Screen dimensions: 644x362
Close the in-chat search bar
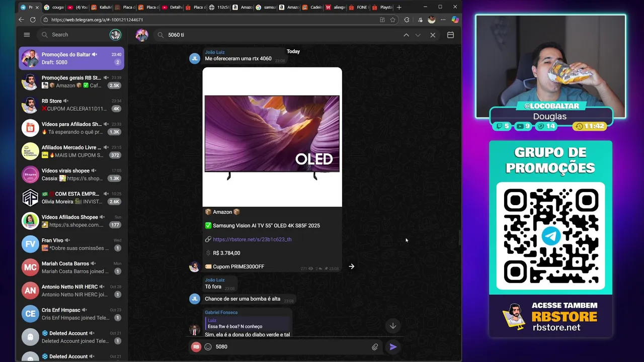[433, 35]
